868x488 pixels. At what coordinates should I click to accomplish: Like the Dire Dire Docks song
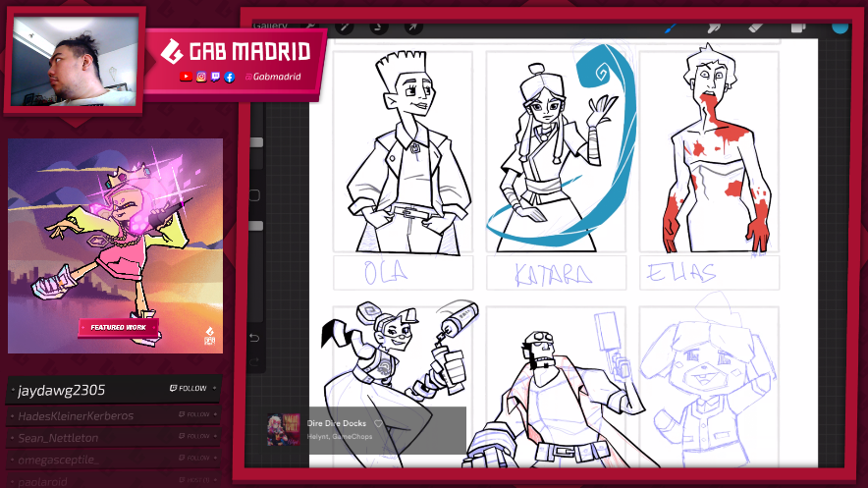[378, 423]
